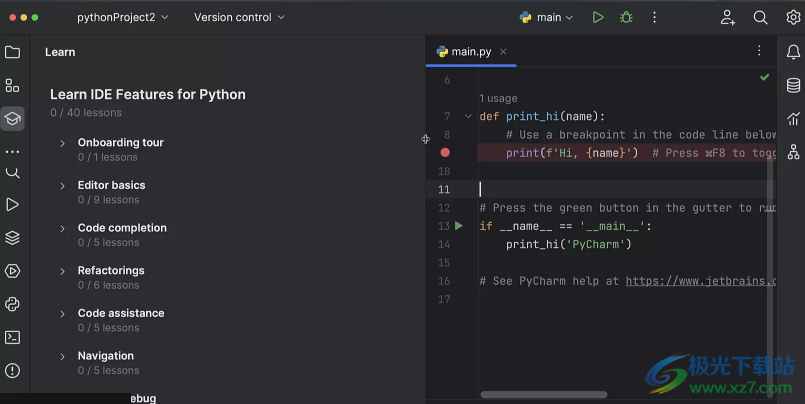805x404 pixels.
Task: Expand Code assistance lessons
Action: (63, 314)
